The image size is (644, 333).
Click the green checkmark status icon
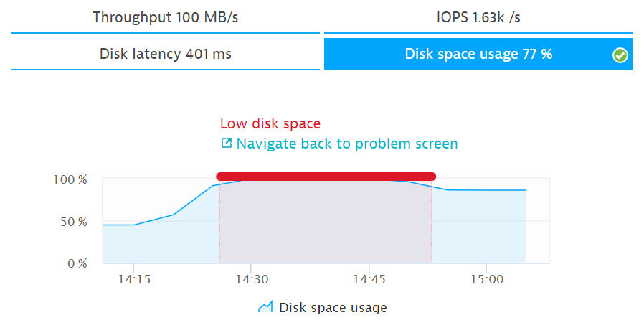tap(620, 55)
